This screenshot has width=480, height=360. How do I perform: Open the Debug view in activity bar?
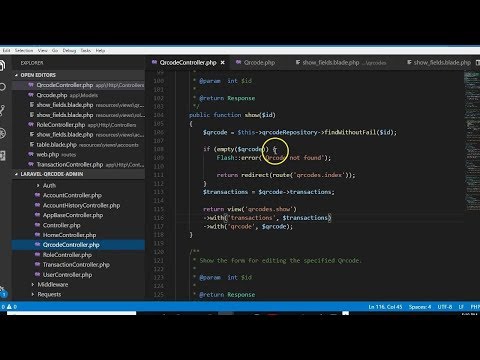(3, 133)
